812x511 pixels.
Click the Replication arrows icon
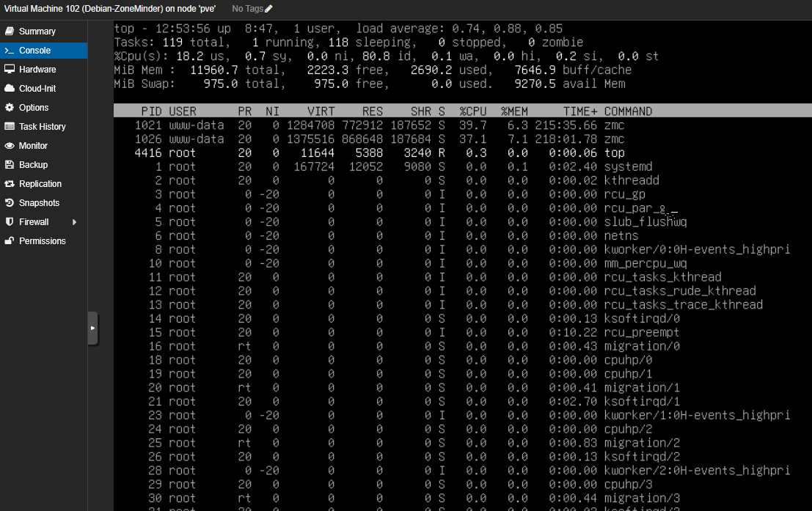10,184
